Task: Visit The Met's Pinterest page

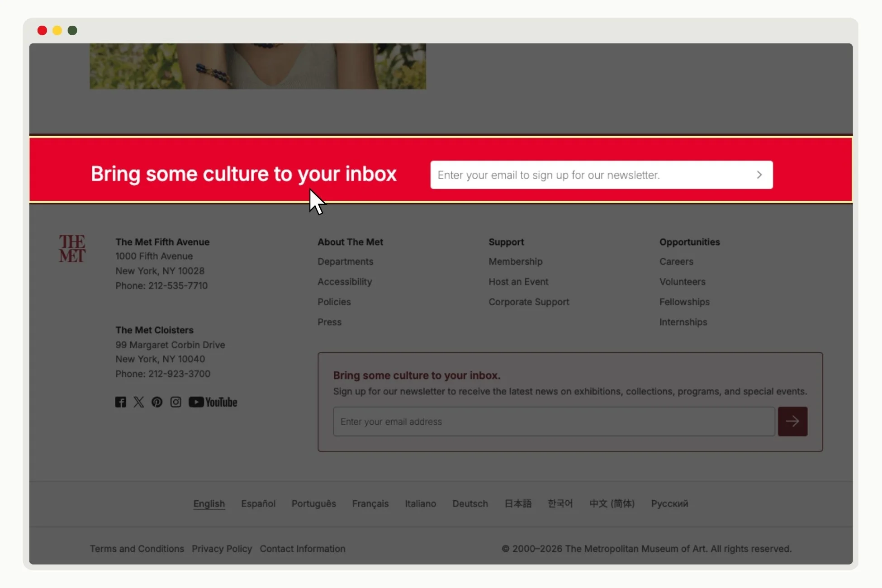Action: [157, 402]
